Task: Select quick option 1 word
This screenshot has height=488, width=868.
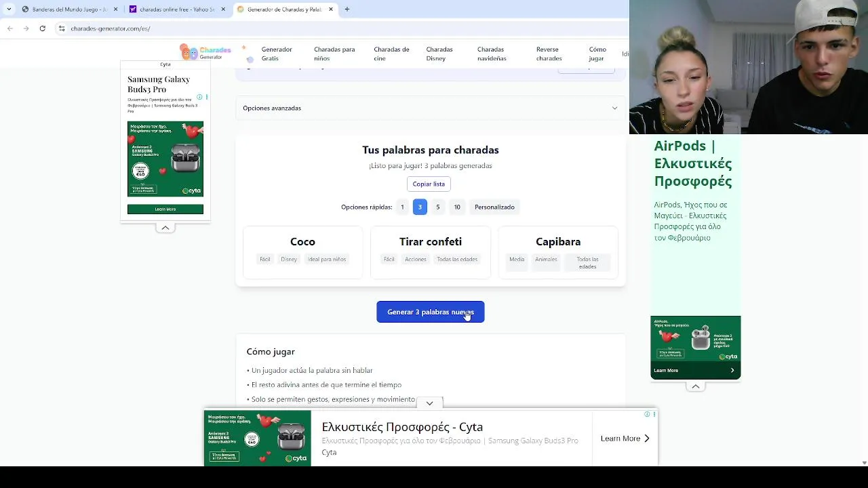Action: coord(402,207)
